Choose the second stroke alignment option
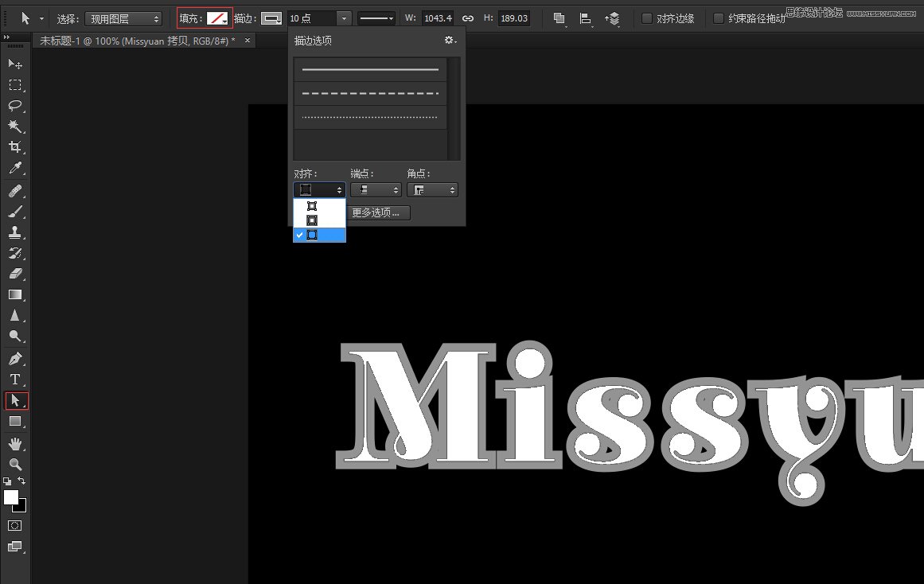Screen dimensions: 924x584 (x=319, y=220)
